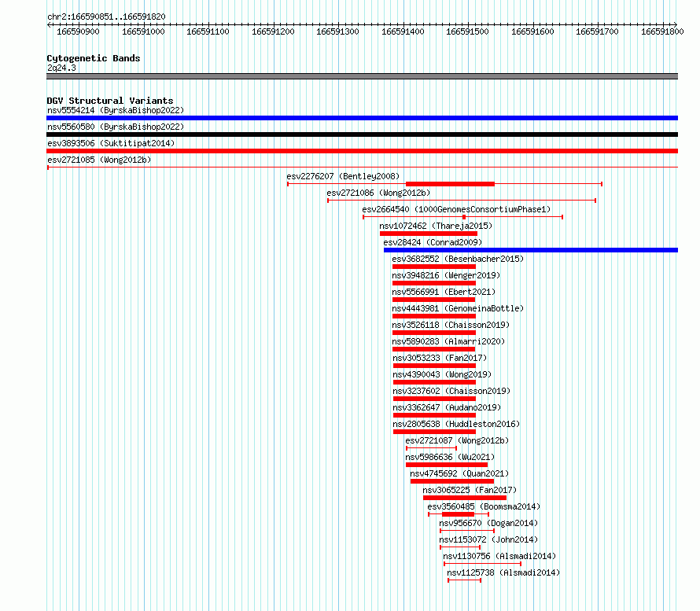Click the DGV Structural Variants track title
This screenshot has width=700, height=611.
tap(110, 101)
